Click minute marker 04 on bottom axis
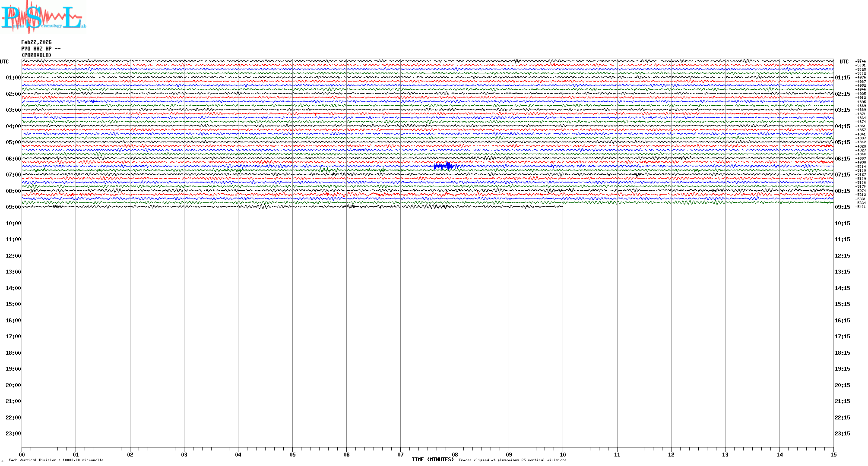This screenshot has height=466, width=868. pos(238,454)
